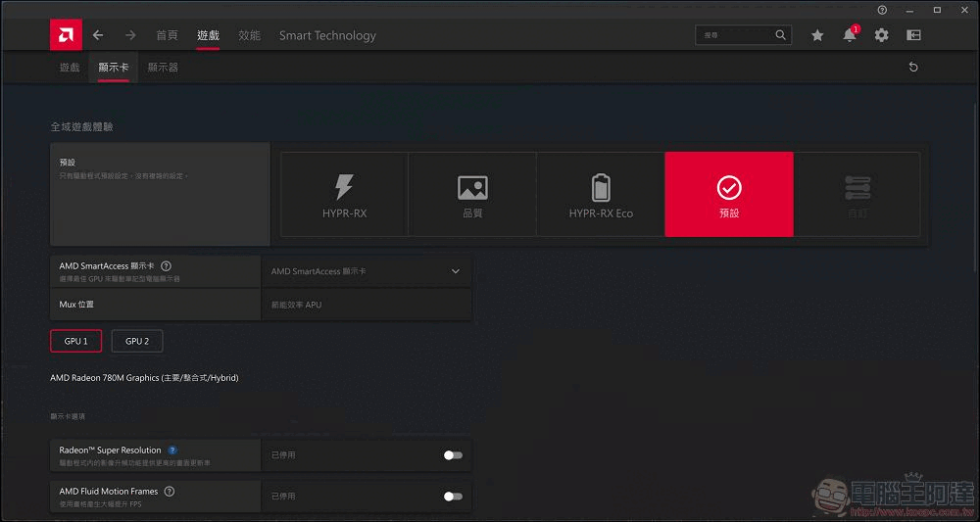
Task: Select the HYPR-RX Eco profile tile
Action: 601,194
